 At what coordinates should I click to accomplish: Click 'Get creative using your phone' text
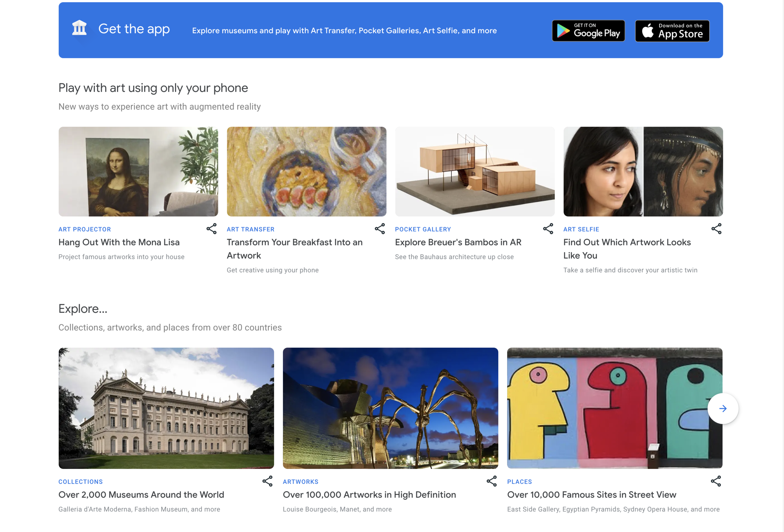273,270
